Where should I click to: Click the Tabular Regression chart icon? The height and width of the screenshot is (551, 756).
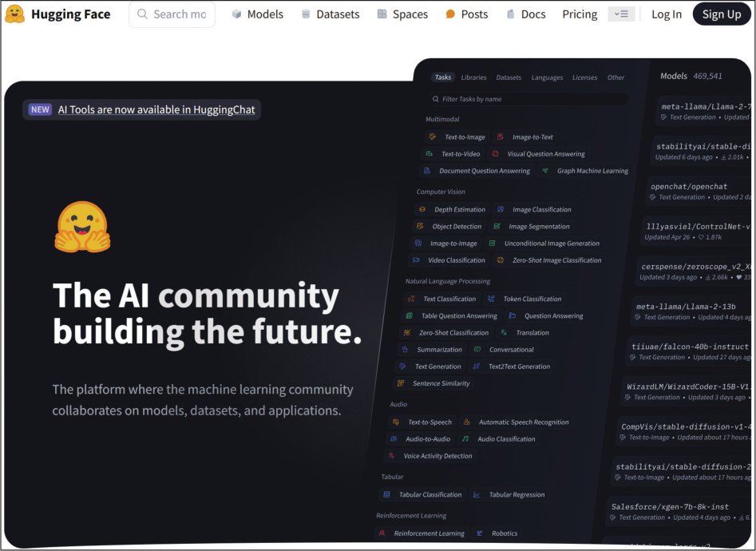(477, 494)
